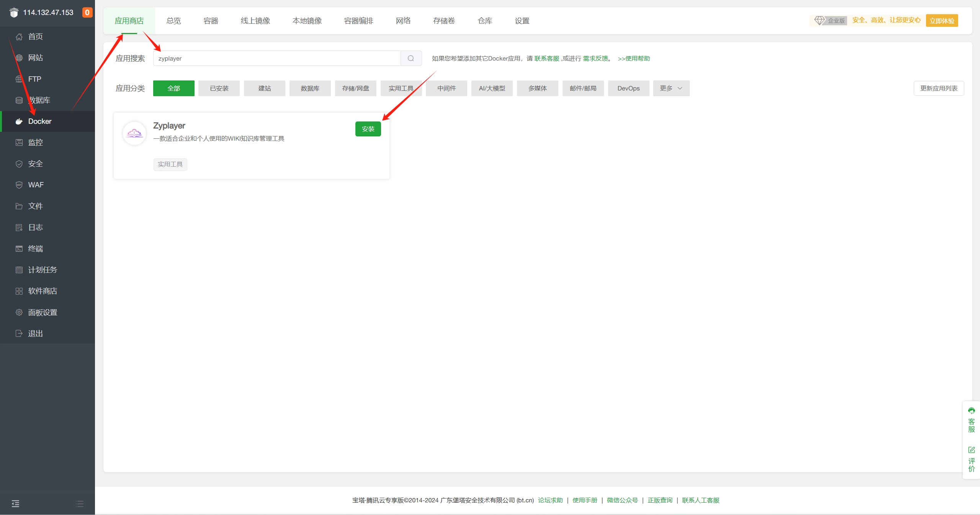The width and height of the screenshot is (980, 515).
Task: Click the Zyplayer app title
Action: 169,126
